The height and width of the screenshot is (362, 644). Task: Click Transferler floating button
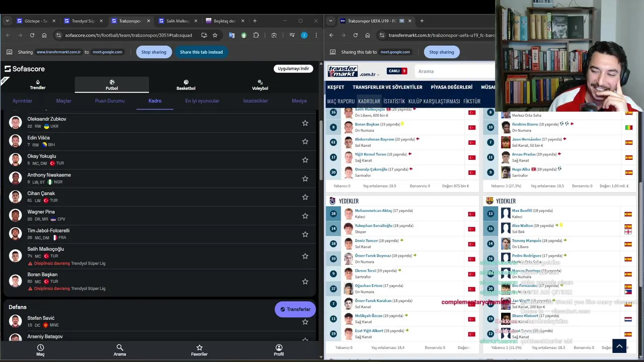(x=295, y=309)
